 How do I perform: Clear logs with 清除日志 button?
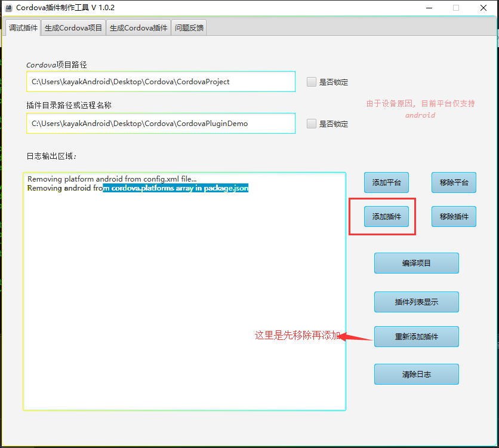click(x=417, y=374)
